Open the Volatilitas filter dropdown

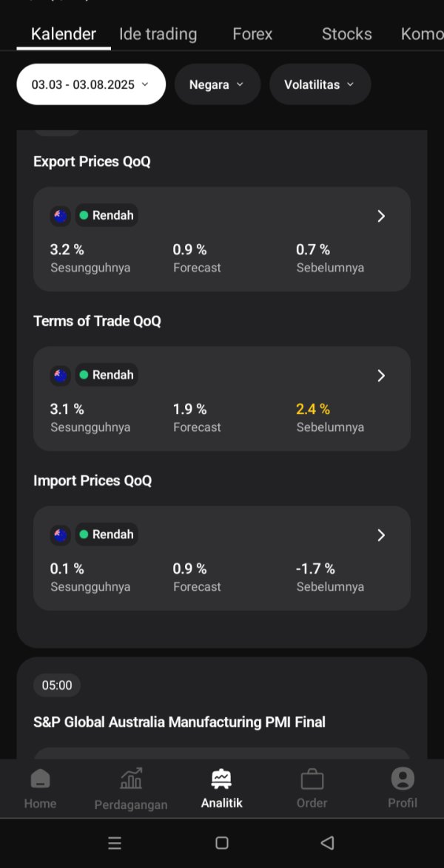320,84
